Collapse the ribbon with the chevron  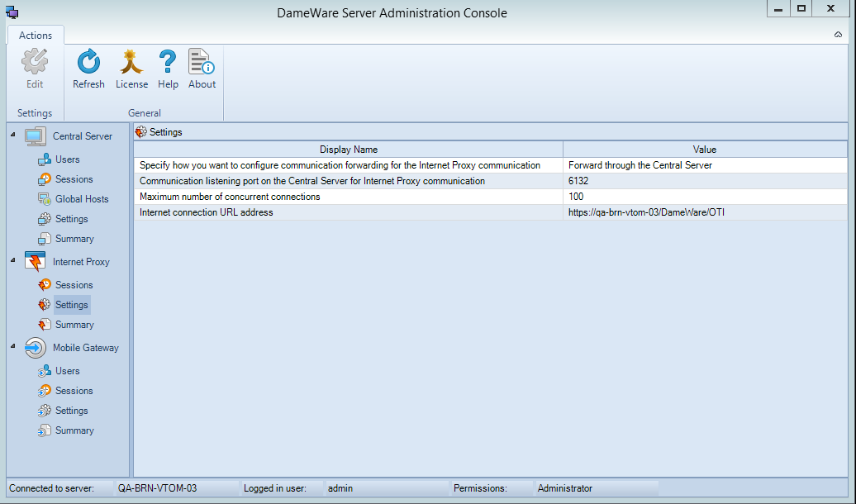point(838,35)
